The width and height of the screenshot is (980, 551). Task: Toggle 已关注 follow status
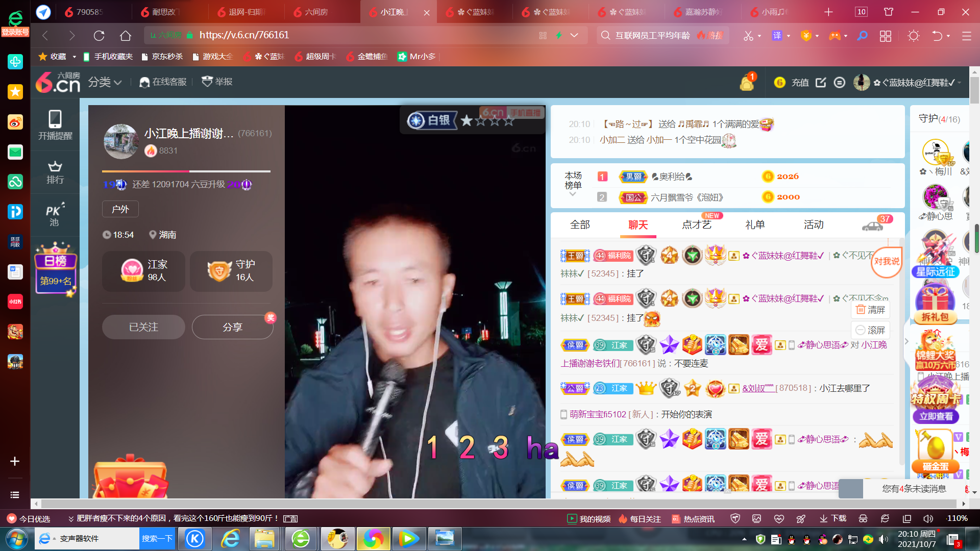point(143,327)
